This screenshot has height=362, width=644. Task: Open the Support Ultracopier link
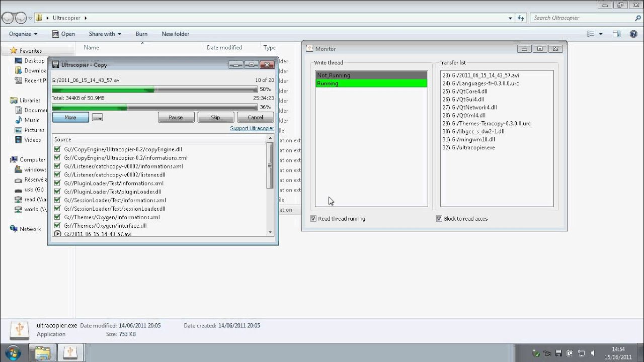point(252,129)
